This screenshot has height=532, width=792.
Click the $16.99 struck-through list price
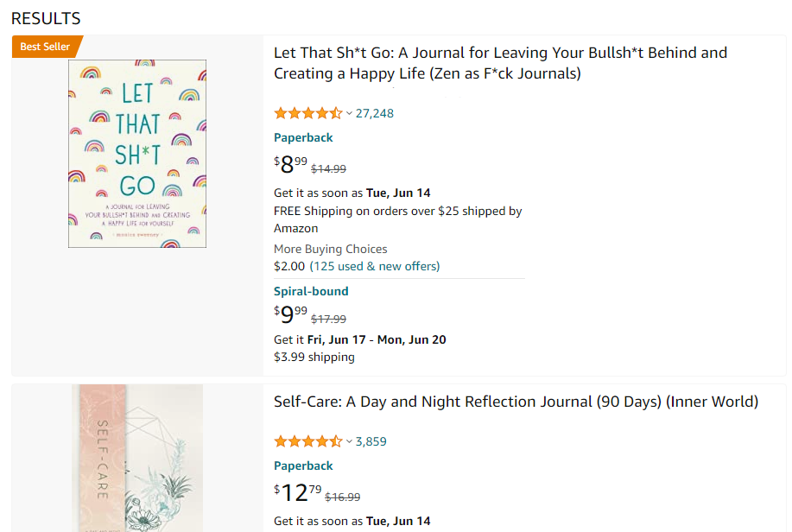342,497
